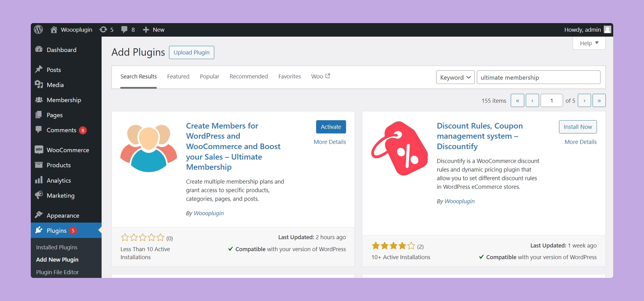Click Woooplugin author link under Ultimate Membership
The width and height of the screenshot is (644, 301).
208,213
